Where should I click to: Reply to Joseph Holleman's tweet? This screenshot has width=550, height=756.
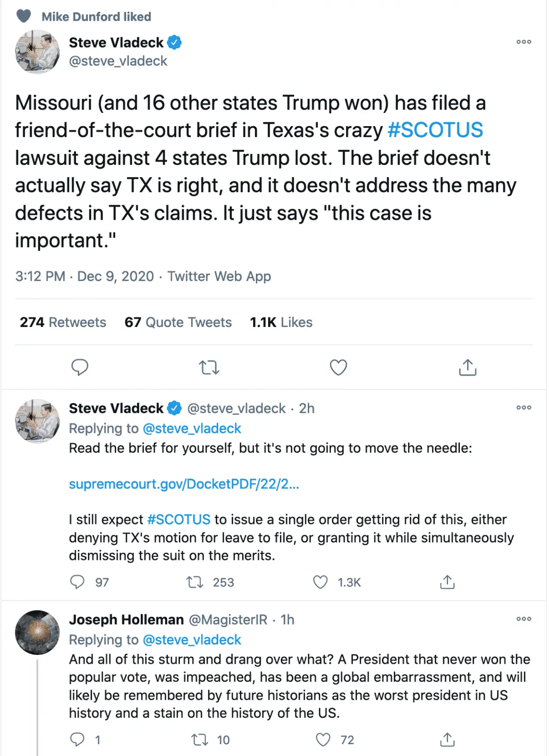(77, 739)
